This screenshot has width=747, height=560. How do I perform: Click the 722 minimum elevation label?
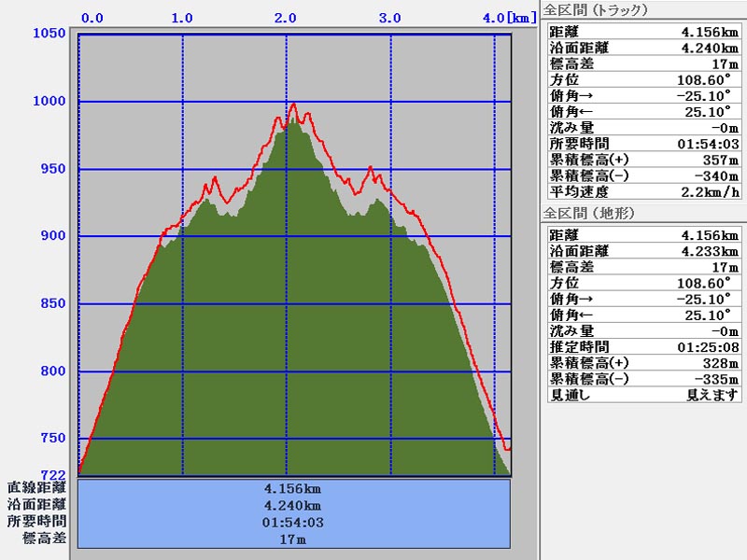pyautogui.click(x=53, y=475)
